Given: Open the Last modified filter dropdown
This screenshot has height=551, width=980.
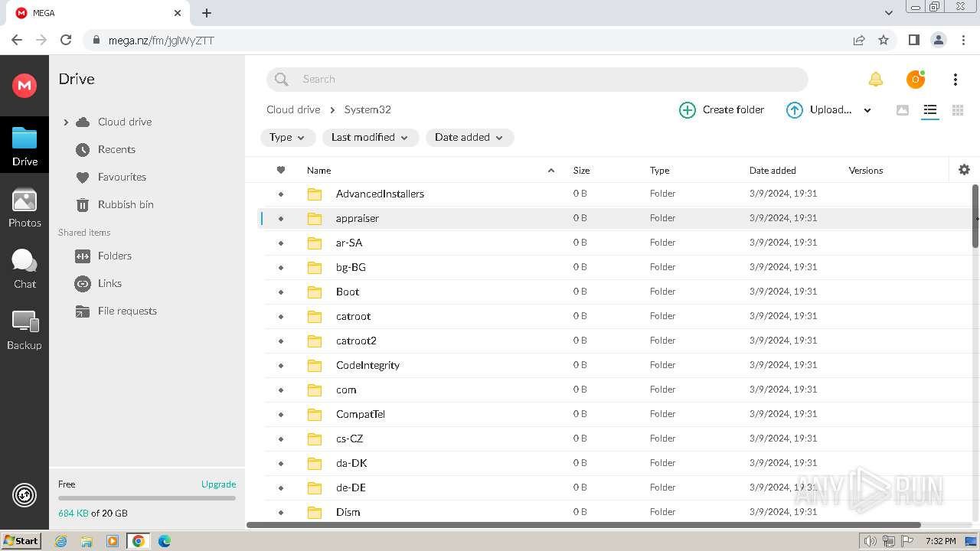Looking at the screenshot, I should pos(371,137).
